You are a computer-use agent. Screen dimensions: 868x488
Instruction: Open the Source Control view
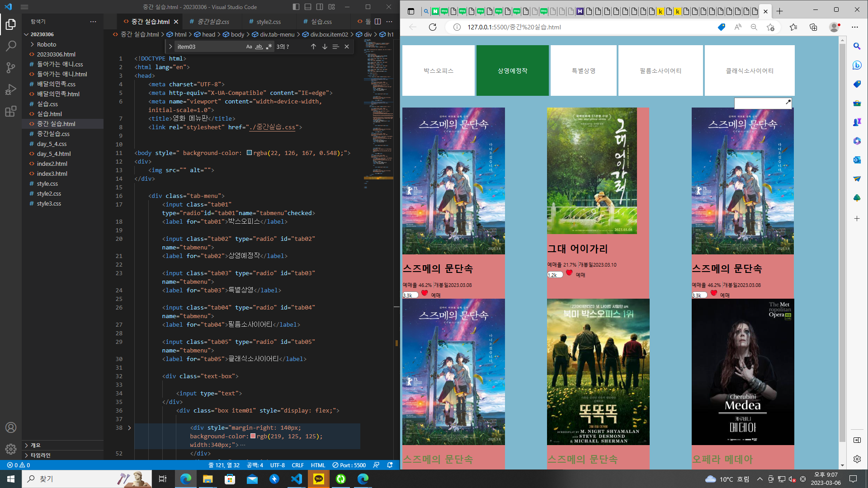pyautogui.click(x=11, y=68)
